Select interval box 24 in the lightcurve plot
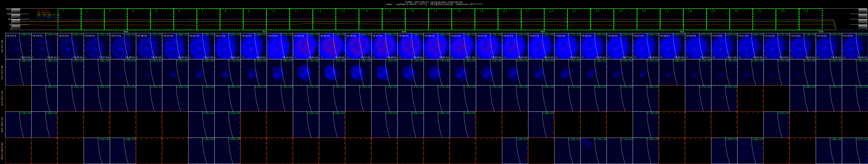 603,19
